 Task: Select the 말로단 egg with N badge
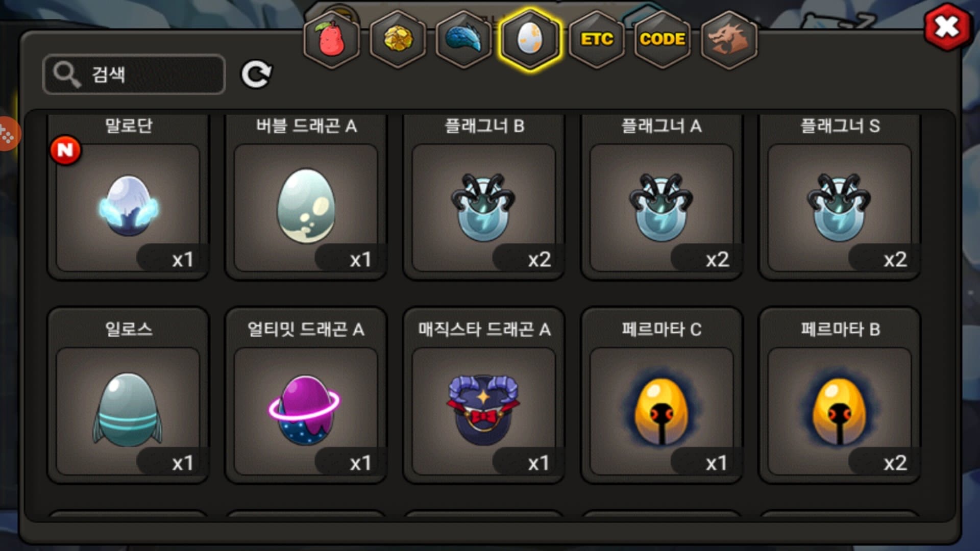click(x=128, y=197)
